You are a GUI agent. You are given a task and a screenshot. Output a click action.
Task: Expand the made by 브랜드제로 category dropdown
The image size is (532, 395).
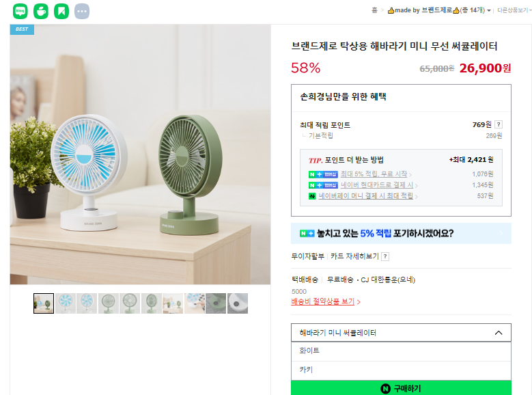point(488,10)
